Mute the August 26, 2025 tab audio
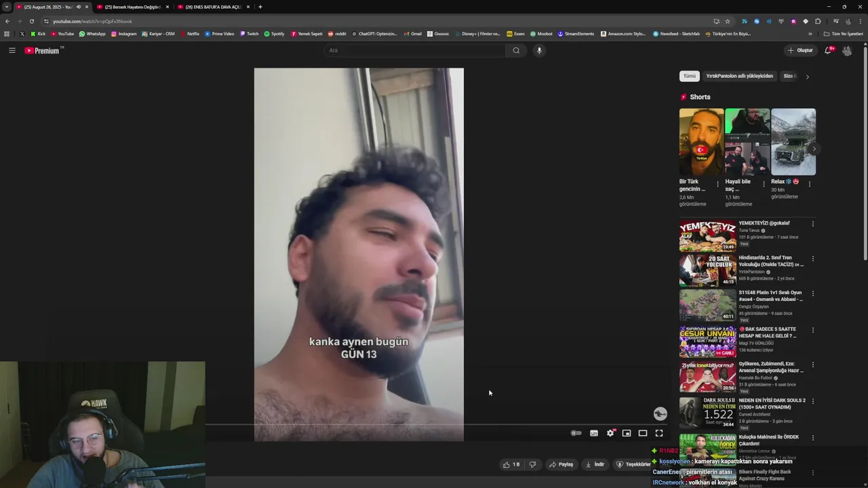 coord(79,7)
